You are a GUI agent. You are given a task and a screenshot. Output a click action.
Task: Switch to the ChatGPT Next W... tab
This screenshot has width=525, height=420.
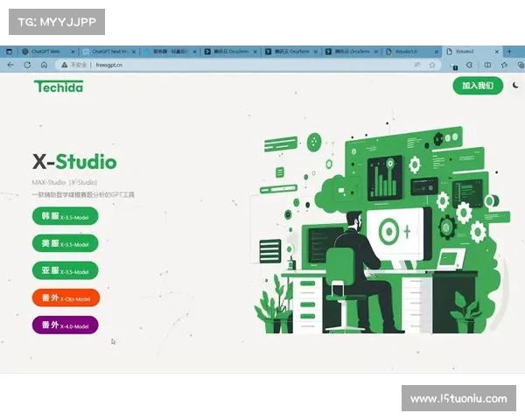pyautogui.click(x=109, y=52)
